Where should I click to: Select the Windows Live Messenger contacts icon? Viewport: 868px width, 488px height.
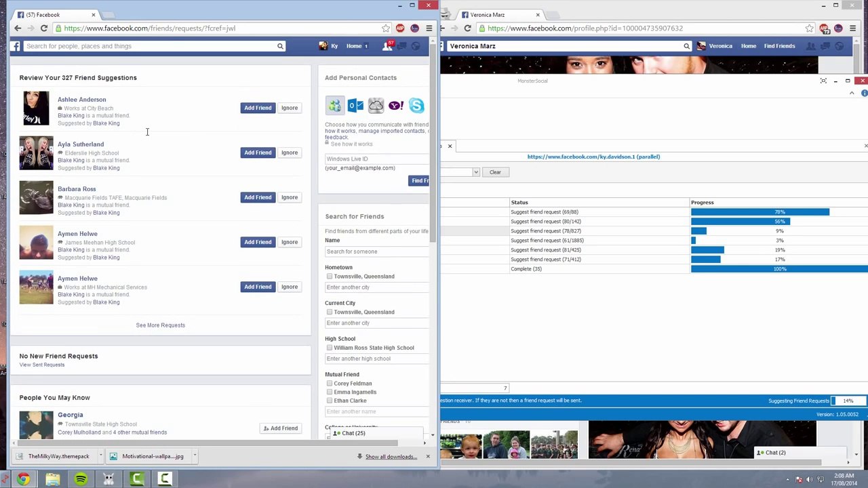point(335,106)
